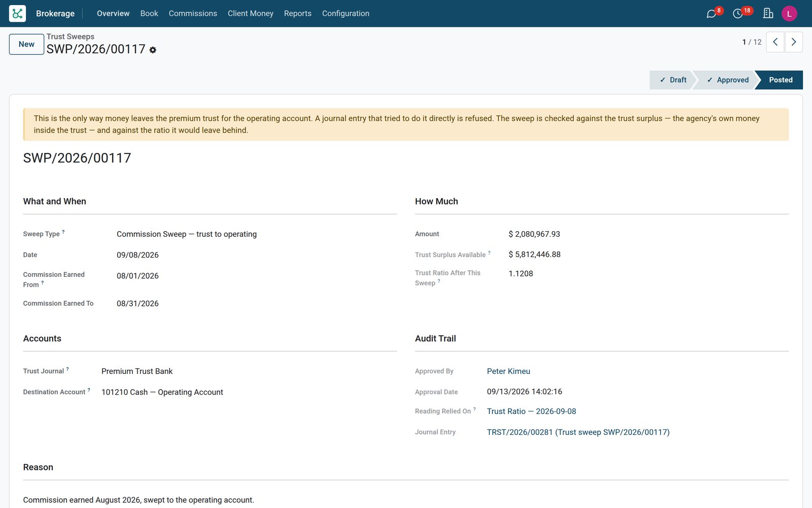The height and width of the screenshot is (508, 812).
Task: Click Commission Earned From date 08/01/2026
Action: [138, 276]
